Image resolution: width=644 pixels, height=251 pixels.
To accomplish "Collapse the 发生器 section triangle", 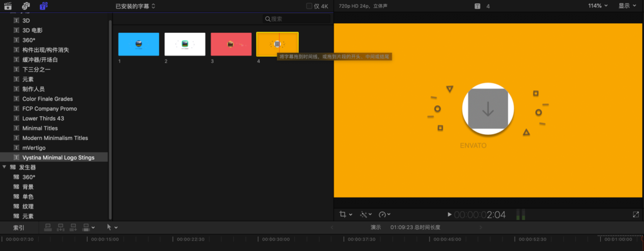I will [4, 167].
